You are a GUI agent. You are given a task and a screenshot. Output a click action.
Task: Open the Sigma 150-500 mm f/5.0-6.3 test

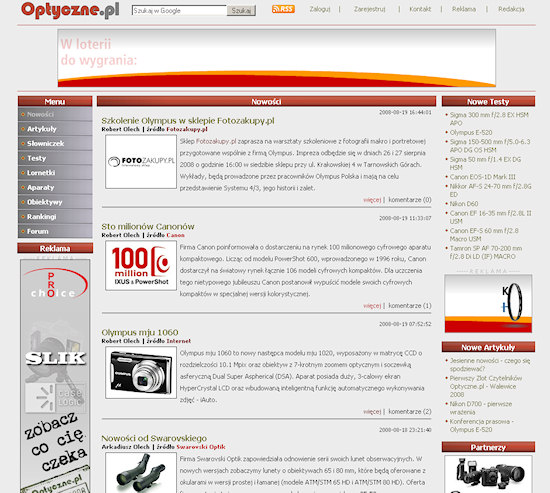point(490,146)
